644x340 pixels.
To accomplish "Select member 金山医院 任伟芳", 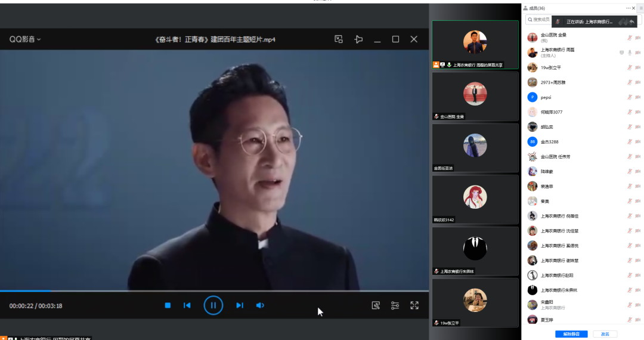I will point(583,156).
